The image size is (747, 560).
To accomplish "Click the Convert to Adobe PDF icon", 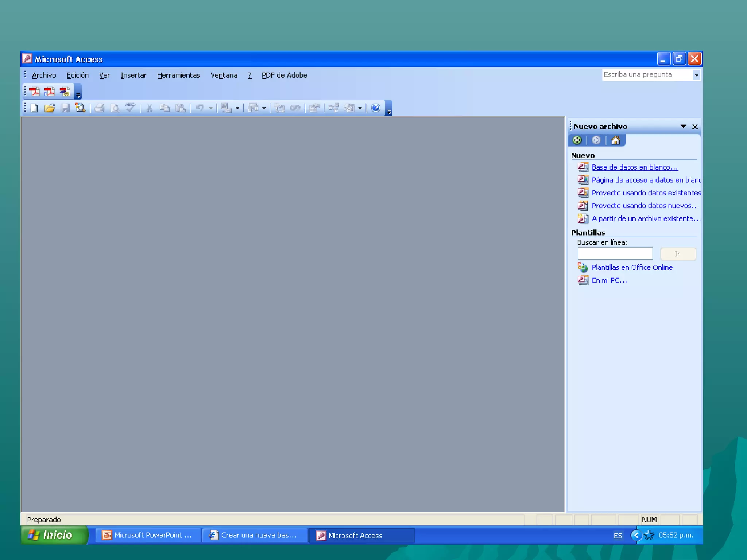I will tap(35, 92).
